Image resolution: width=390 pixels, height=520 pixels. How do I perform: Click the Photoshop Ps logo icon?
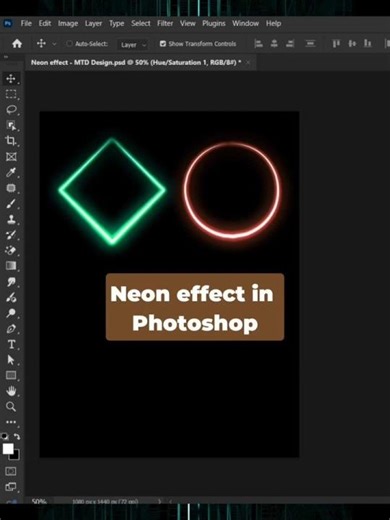(8, 23)
